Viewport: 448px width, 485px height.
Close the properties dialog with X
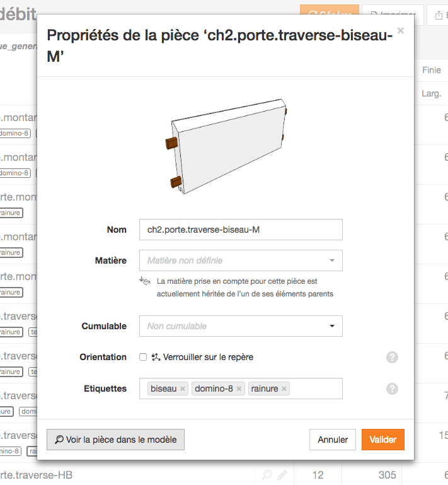pyautogui.click(x=401, y=31)
